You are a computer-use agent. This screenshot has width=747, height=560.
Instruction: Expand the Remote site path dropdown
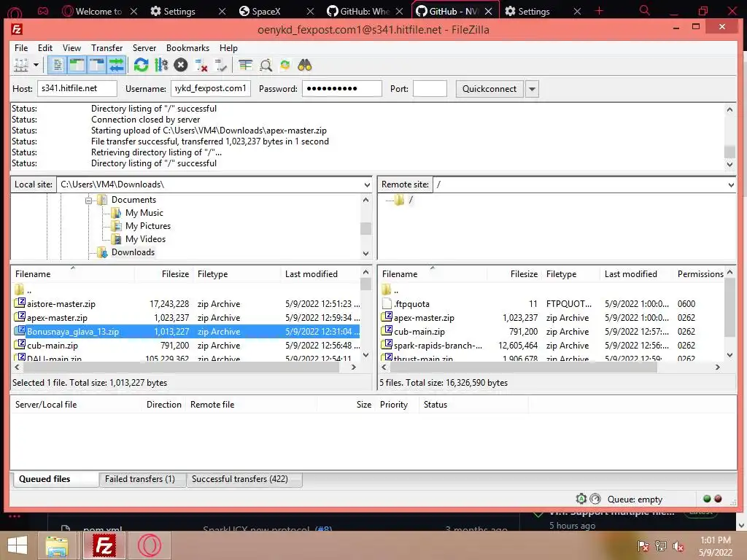click(731, 184)
